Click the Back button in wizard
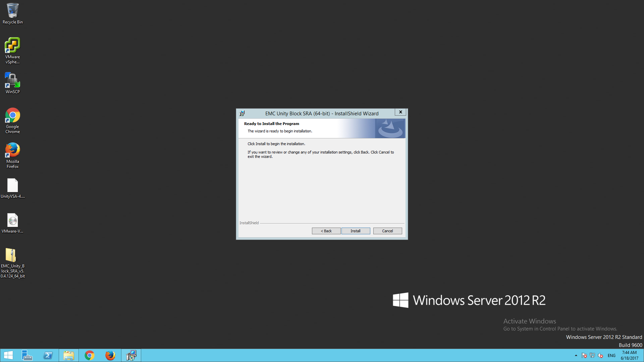 tap(326, 231)
